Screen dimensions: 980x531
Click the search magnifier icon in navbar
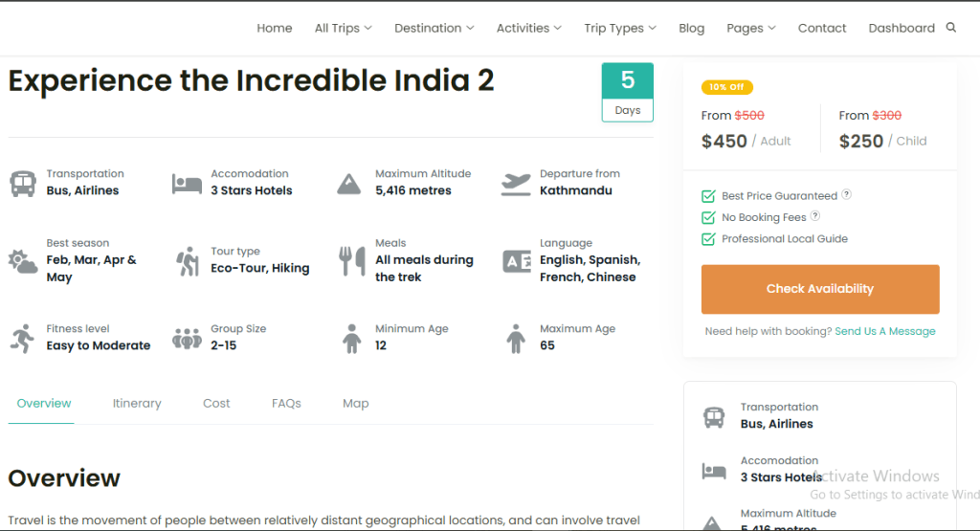point(950,28)
